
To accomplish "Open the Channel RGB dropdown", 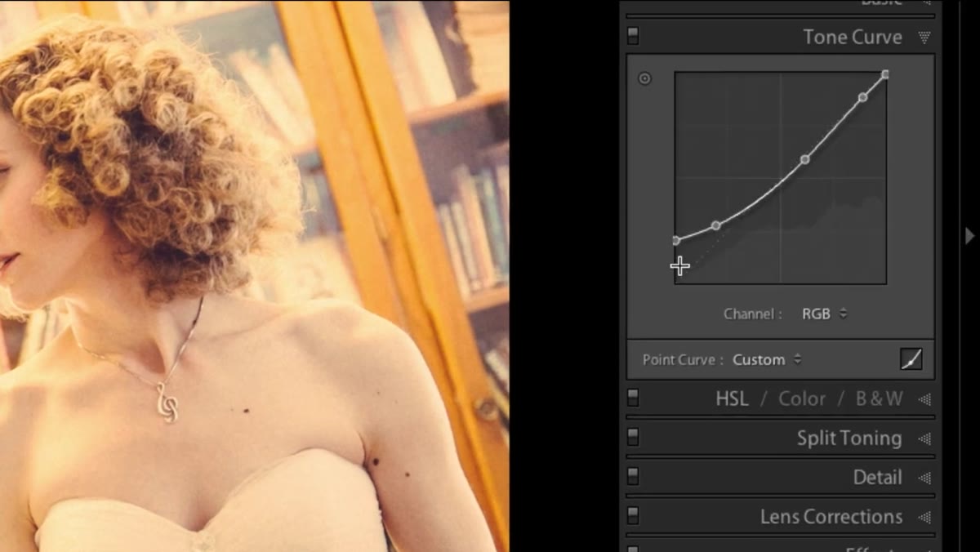I will point(824,314).
